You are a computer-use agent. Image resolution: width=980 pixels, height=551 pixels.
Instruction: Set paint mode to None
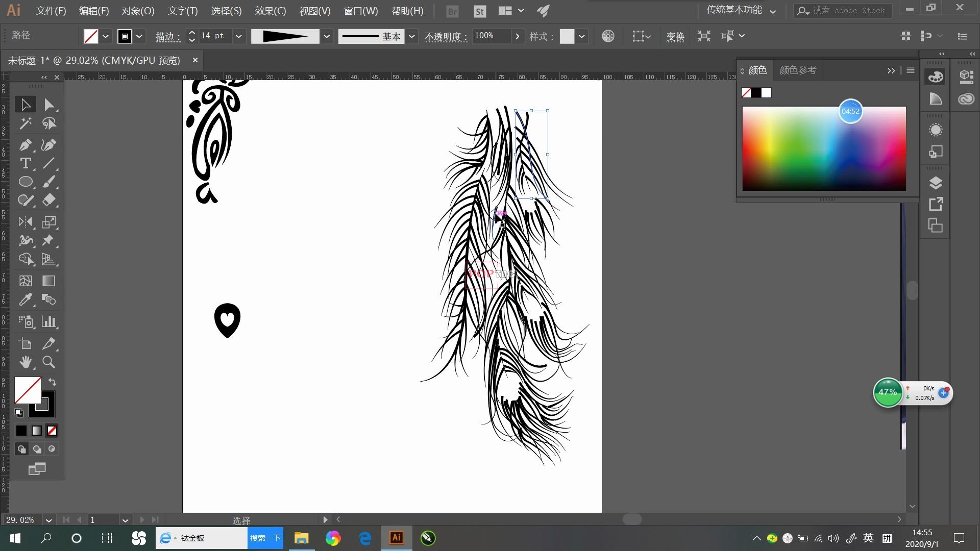tap(52, 431)
